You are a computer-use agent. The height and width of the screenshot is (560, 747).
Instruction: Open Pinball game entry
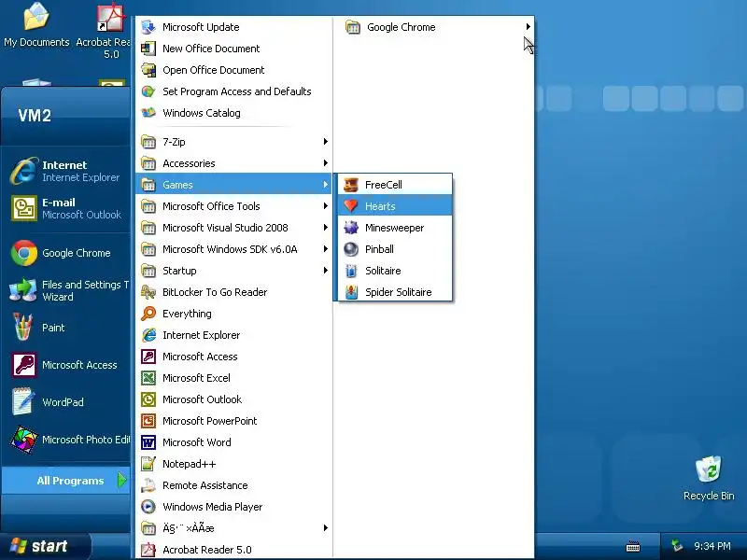(x=395, y=249)
